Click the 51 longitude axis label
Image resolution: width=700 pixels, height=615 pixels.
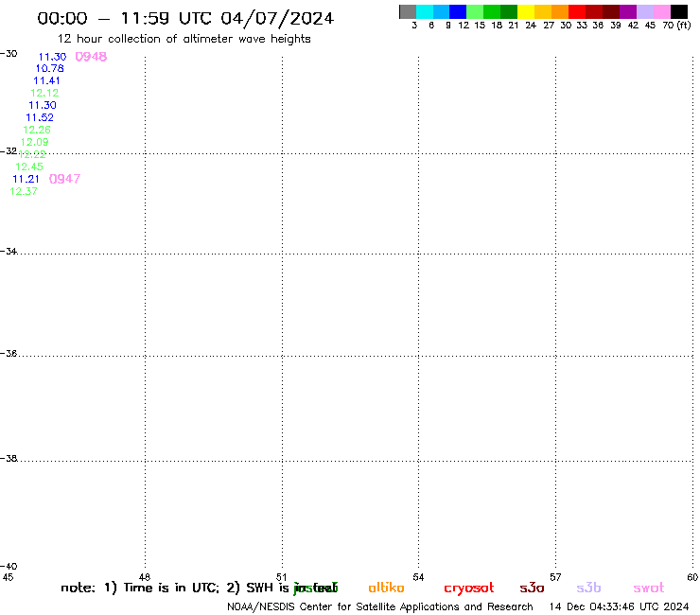point(281,577)
